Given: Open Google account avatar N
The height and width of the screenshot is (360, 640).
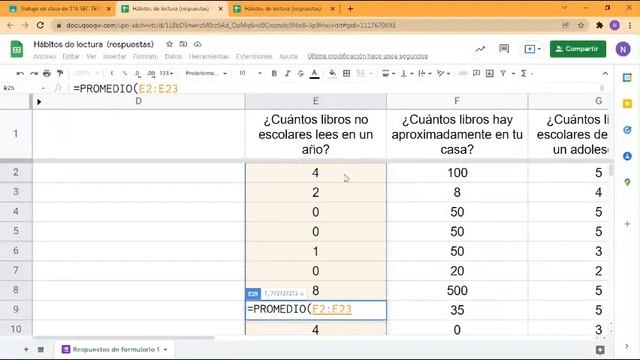Looking at the screenshot, I should point(623,49).
